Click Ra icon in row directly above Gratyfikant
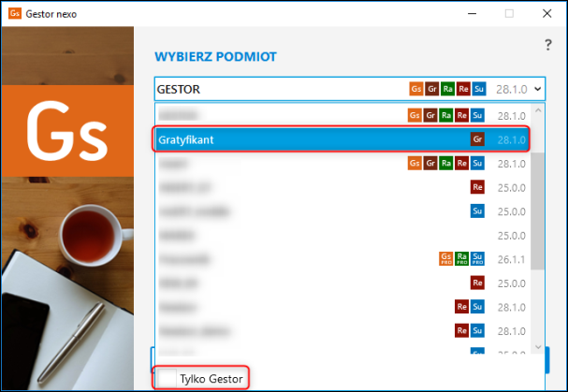The image size is (568, 392). 446,116
